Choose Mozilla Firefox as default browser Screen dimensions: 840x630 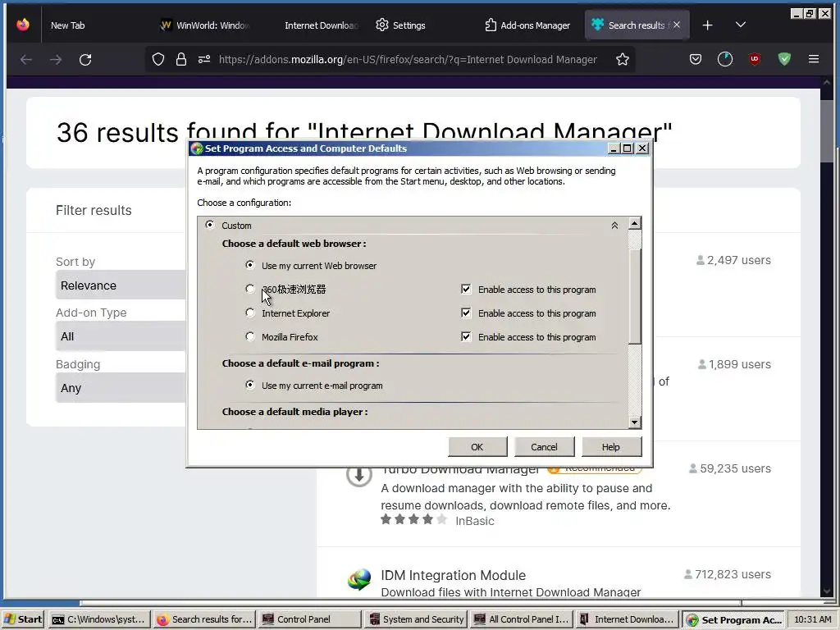pos(249,336)
